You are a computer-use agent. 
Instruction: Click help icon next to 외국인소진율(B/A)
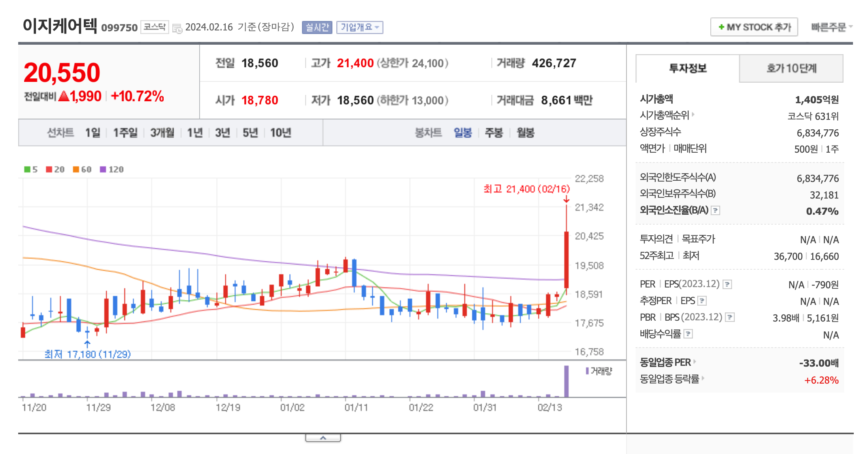715,210
